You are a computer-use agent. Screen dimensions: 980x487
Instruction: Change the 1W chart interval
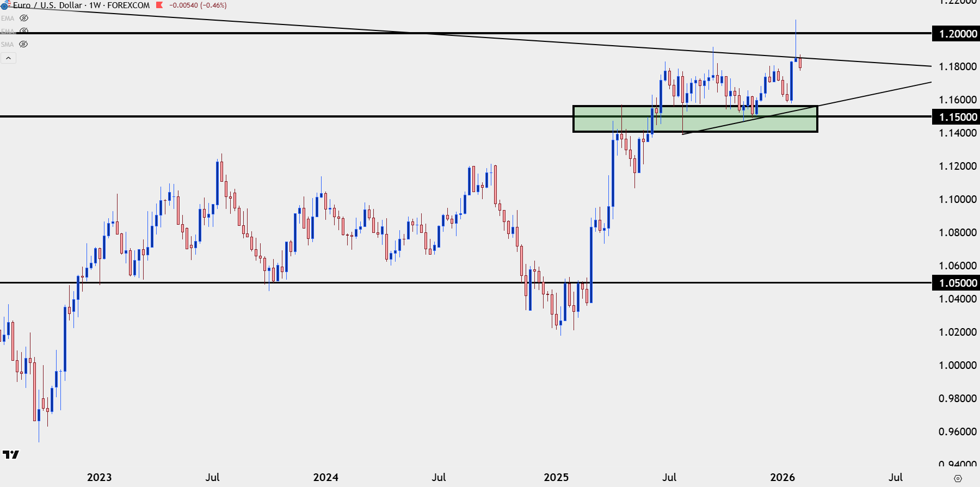click(x=95, y=5)
